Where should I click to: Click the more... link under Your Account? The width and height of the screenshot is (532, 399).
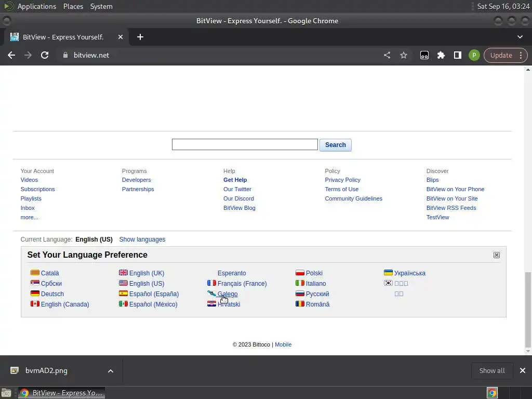[30, 217]
